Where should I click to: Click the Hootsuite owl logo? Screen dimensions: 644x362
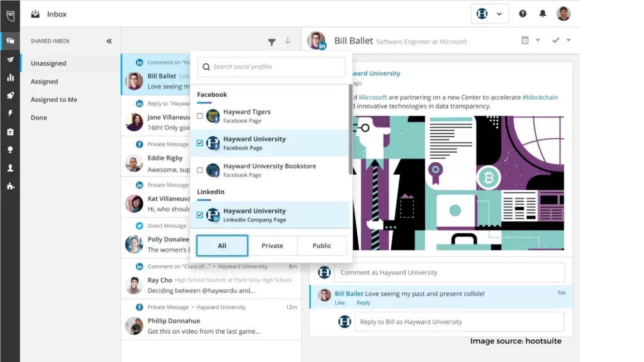point(10,16)
